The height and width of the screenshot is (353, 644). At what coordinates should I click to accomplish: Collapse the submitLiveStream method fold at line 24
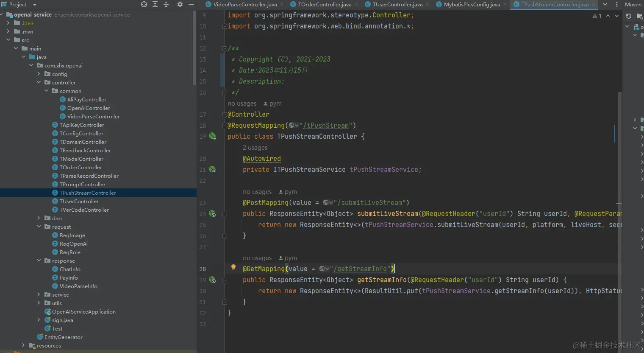click(225, 214)
